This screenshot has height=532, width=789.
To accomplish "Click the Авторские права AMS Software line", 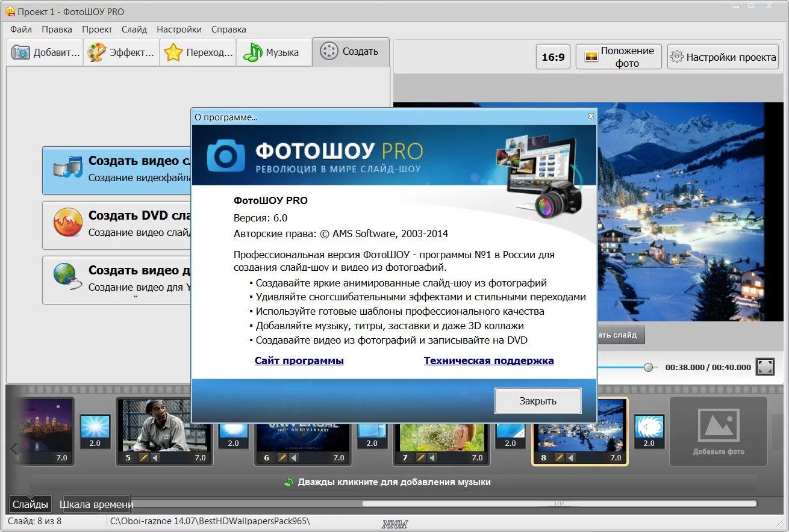I will [x=341, y=234].
